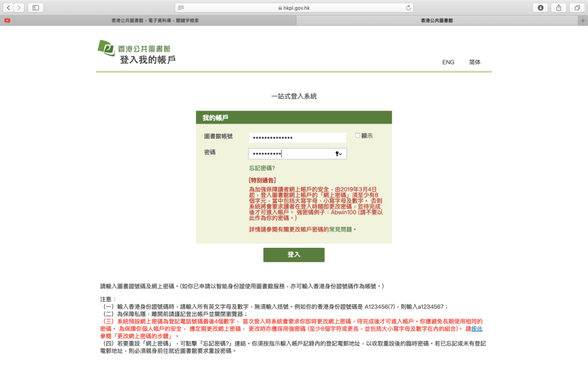Switch to the 電子資料庫 關鍵字檢索 tab
The image size is (588, 368).
(155, 20)
